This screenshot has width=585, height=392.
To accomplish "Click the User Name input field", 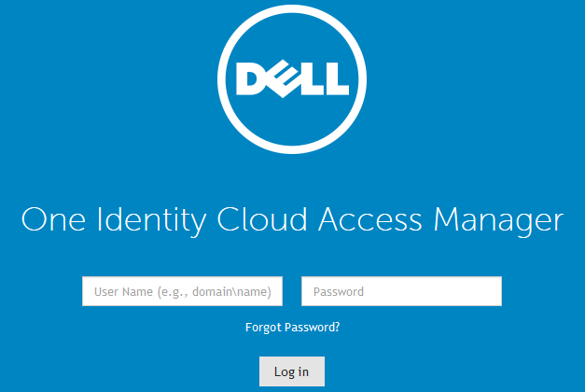I will 182,291.
